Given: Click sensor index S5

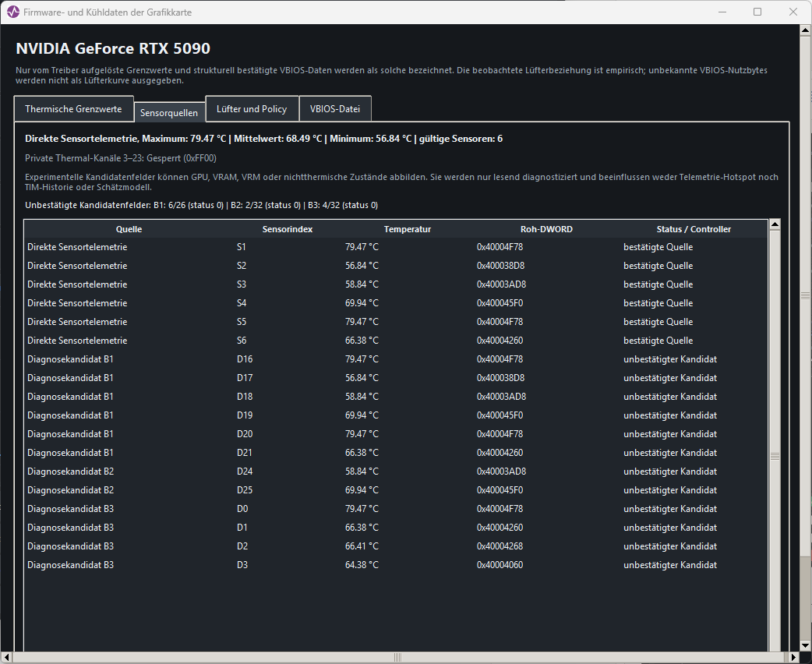Looking at the screenshot, I should [242, 322].
